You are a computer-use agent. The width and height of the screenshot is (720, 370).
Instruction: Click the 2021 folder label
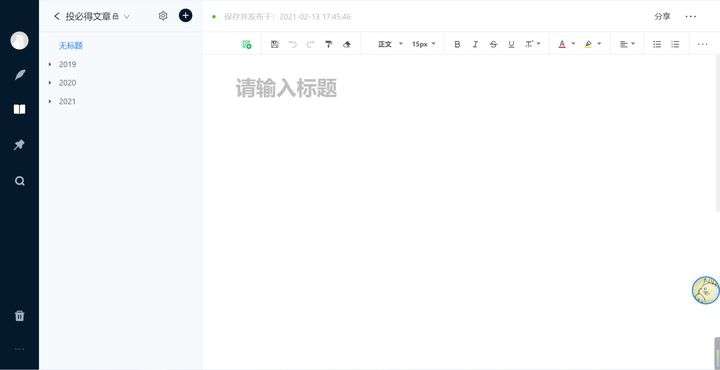click(68, 101)
